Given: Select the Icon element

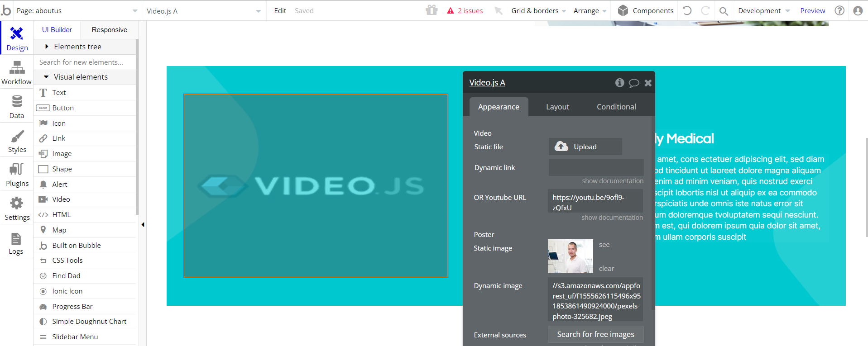Looking at the screenshot, I should tap(85, 123).
